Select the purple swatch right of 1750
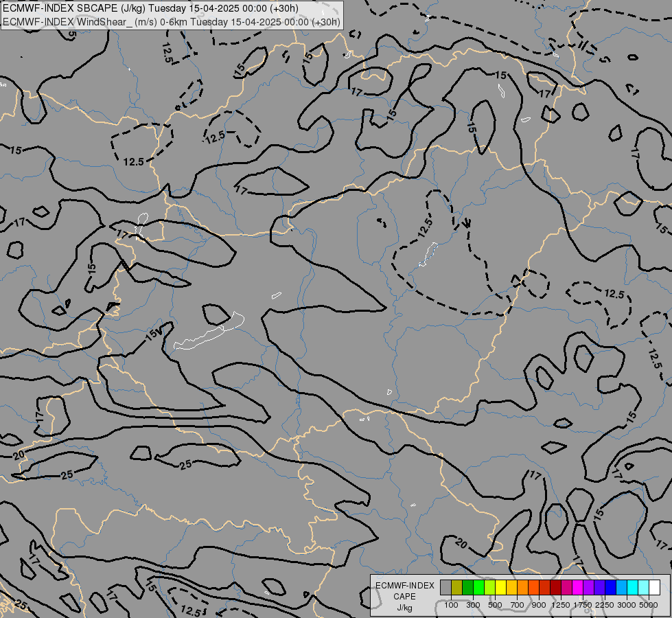This screenshot has height=618, width=672. (x=588, y=588)
